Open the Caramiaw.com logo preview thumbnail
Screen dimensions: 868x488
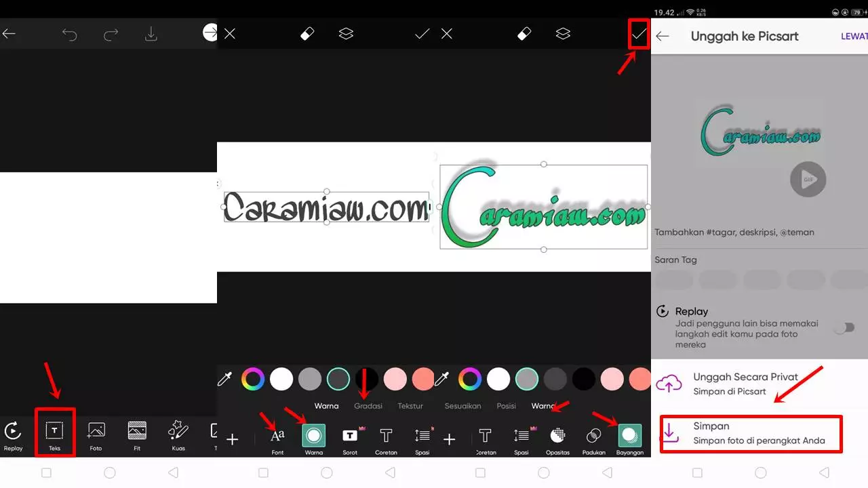click(759, 134)
